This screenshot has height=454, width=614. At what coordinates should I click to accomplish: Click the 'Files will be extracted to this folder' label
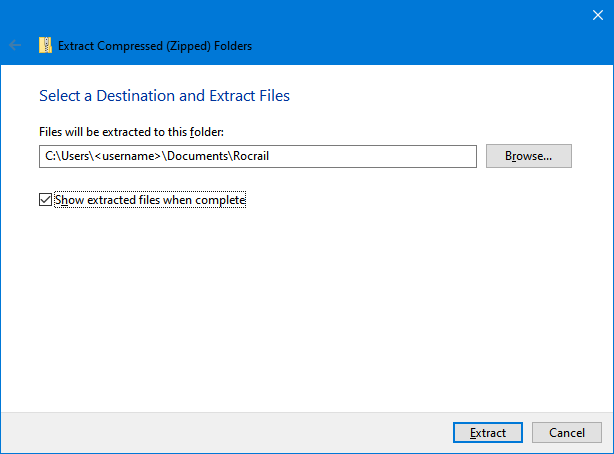(137, 132)
